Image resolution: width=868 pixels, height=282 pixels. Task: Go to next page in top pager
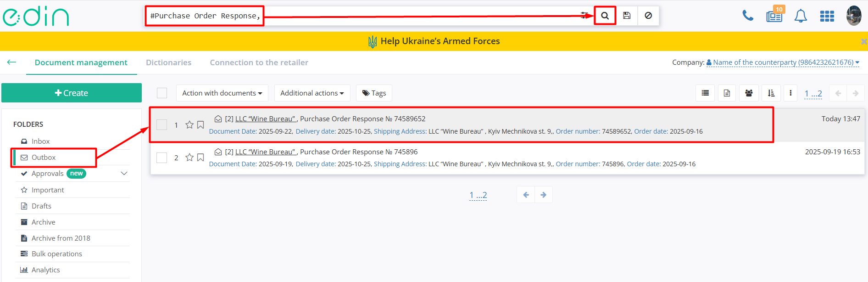pos(856,93)
